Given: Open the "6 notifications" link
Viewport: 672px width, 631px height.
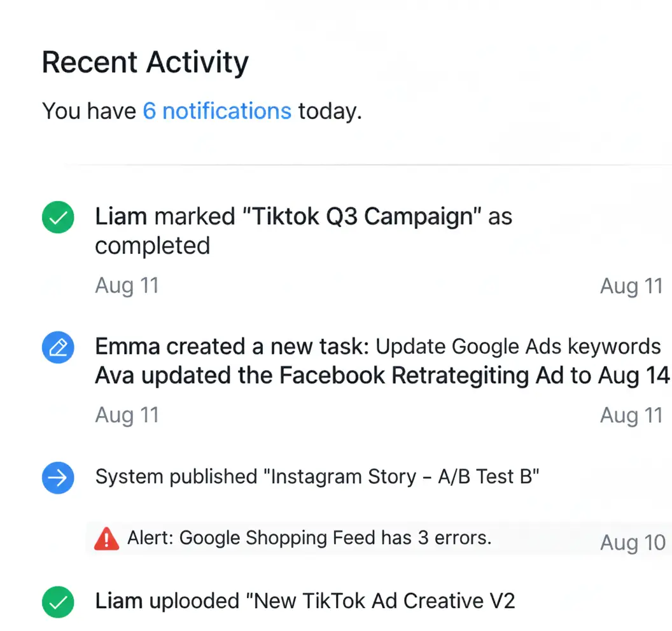Looking at the screenshot, I should click(217, 111).
